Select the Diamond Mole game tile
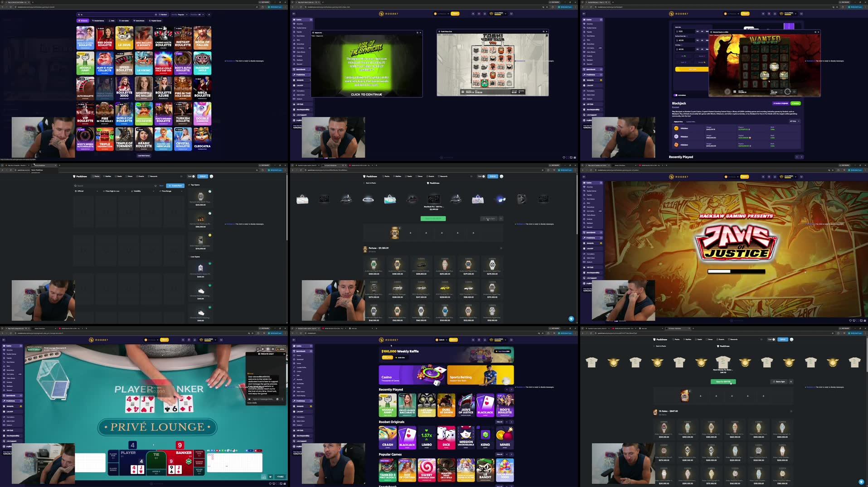The height and width of the screenshot is (487, 868). (202, 63)
